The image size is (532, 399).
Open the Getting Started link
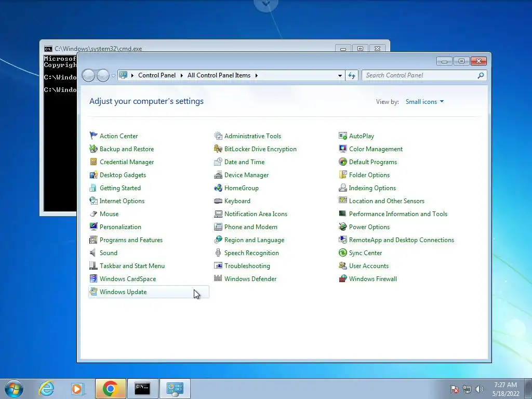pos(120,188)
